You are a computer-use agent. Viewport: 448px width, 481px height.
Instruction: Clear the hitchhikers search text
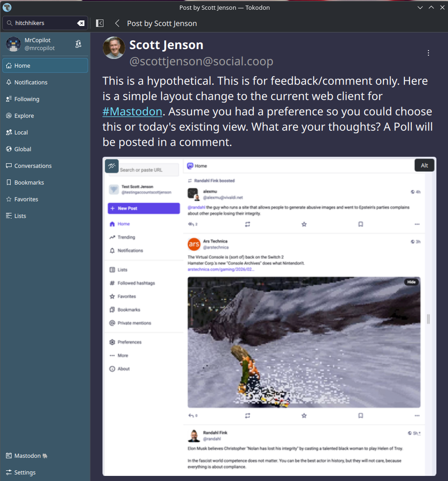(x=81, y=23)
